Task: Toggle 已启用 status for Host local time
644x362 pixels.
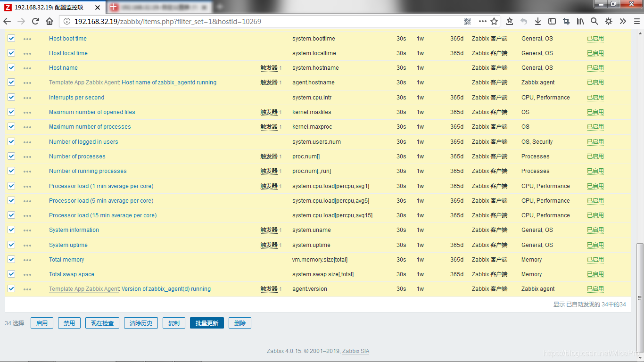Action: (x=595, y=53)
